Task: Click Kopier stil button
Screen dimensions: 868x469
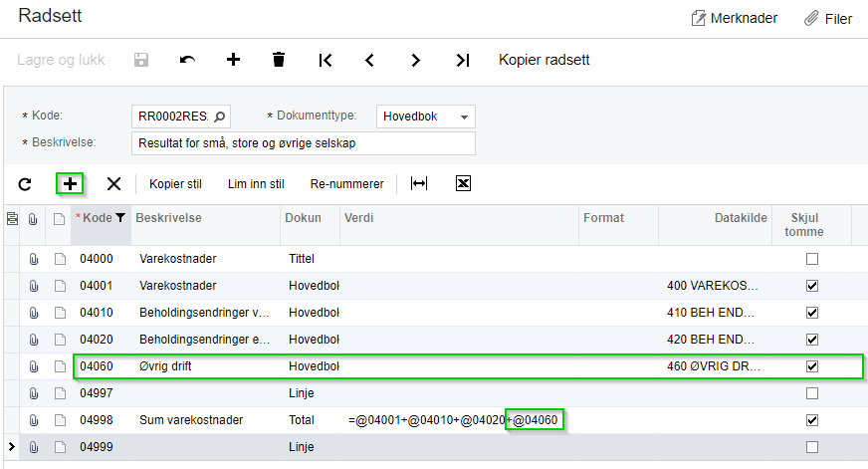Action: [175, 184]
